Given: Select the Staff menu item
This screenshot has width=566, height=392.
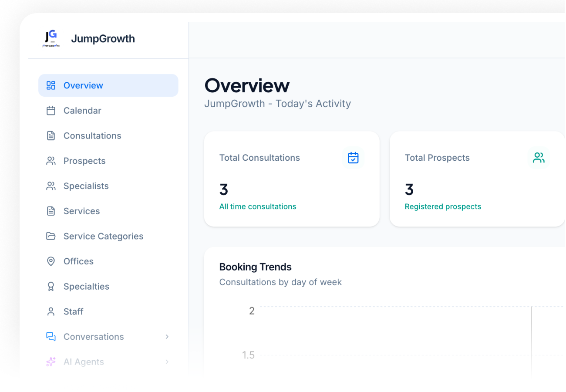Looking at the screenshot, I should (73, 312).
